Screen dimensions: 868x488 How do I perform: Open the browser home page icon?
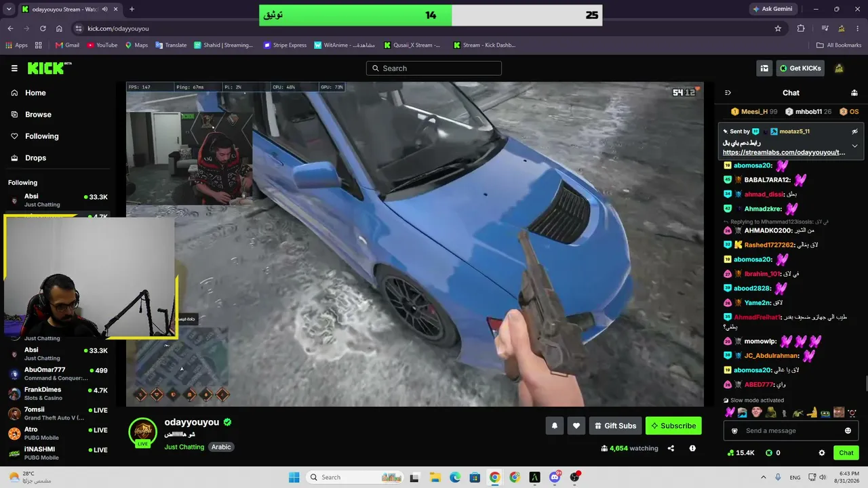59,28
